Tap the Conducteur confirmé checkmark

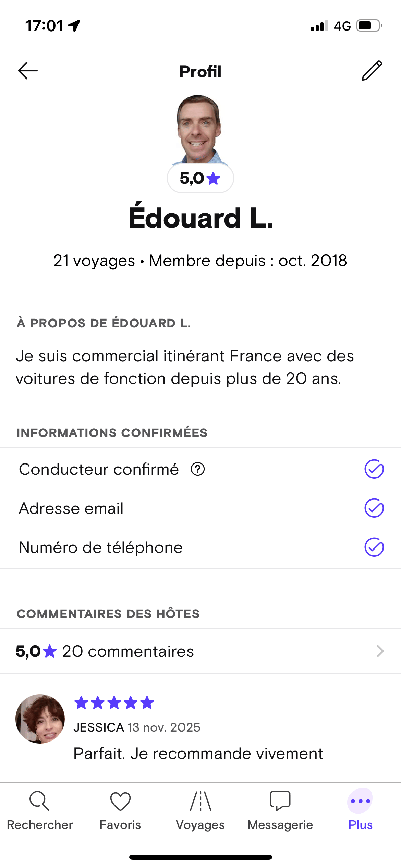pyautogui.click(x=374, y=469)
